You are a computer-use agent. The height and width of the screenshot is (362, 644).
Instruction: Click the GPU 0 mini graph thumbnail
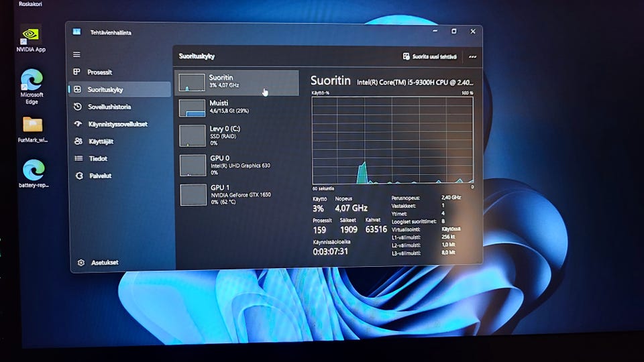(193, 165)
